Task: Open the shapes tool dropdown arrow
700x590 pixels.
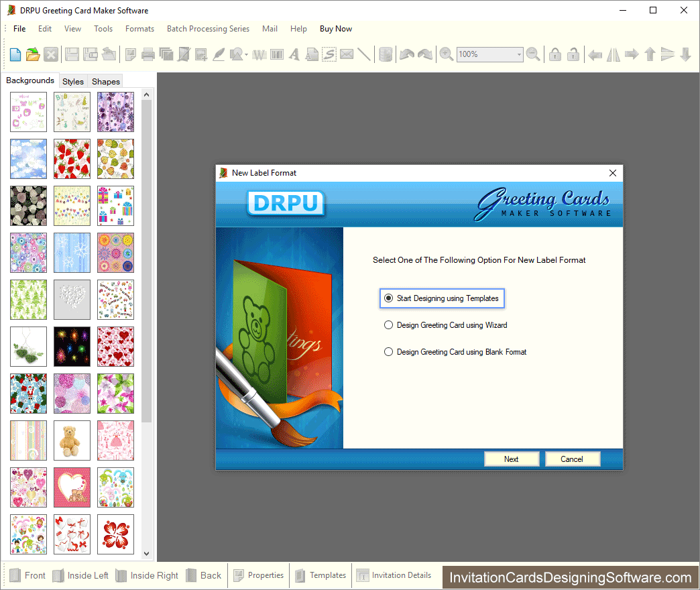Action: (x=247, y=55)
